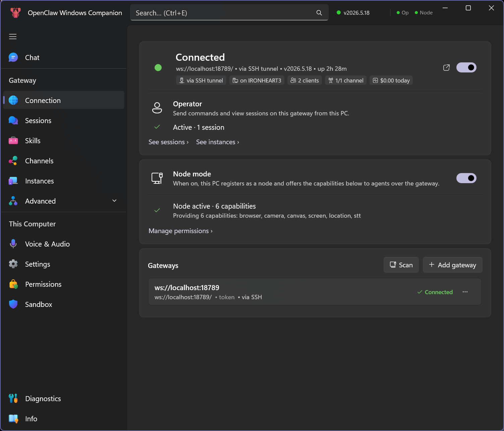
Task: Maximize the OpenClaw window
Action: pos(468,8)
